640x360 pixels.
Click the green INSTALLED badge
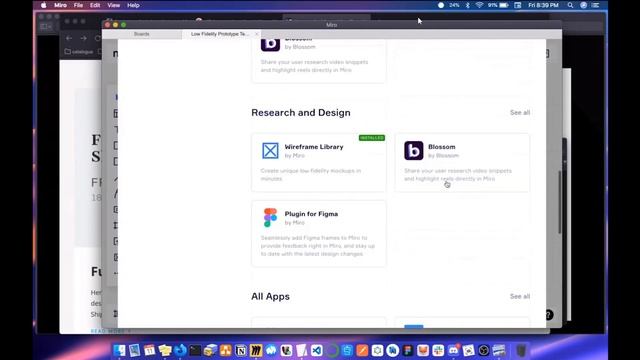[x=372, y=138]
